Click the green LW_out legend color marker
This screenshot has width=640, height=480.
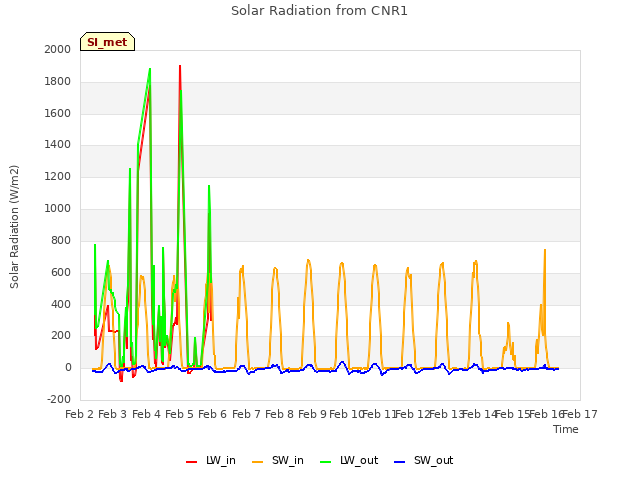(x=326, y=461)
